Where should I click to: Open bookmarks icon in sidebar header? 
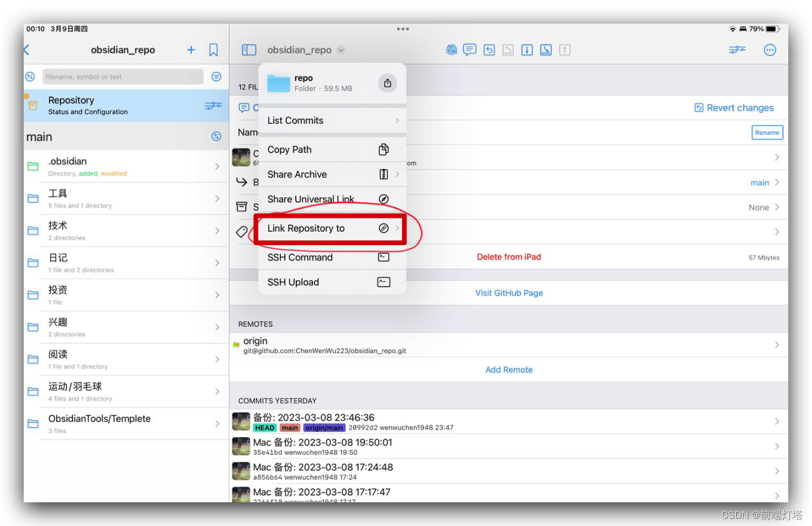(x=214, y=50)
